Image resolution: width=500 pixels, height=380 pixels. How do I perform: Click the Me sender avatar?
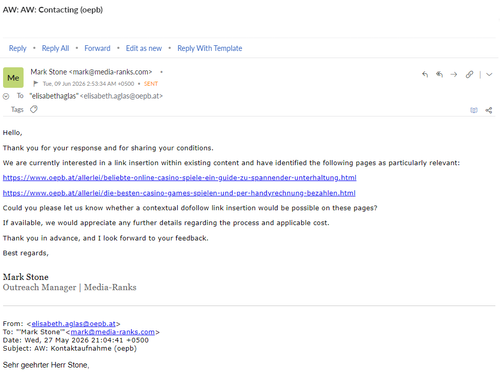tap(13, 78)
